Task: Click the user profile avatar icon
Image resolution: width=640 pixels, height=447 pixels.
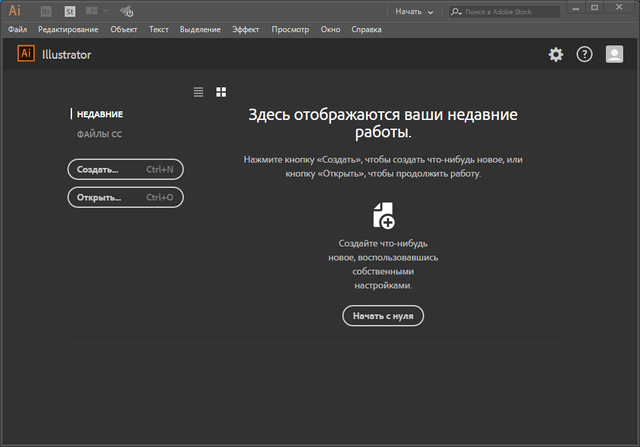Action: [x=615, y=55]
